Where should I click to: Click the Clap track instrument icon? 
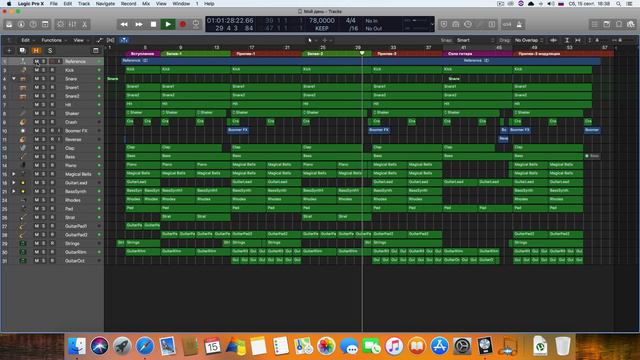[23, 148]
